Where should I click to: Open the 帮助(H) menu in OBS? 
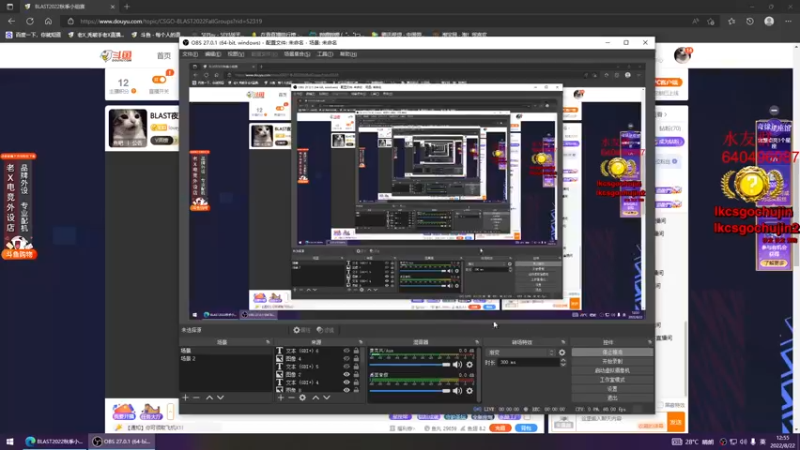pos(348,54)
